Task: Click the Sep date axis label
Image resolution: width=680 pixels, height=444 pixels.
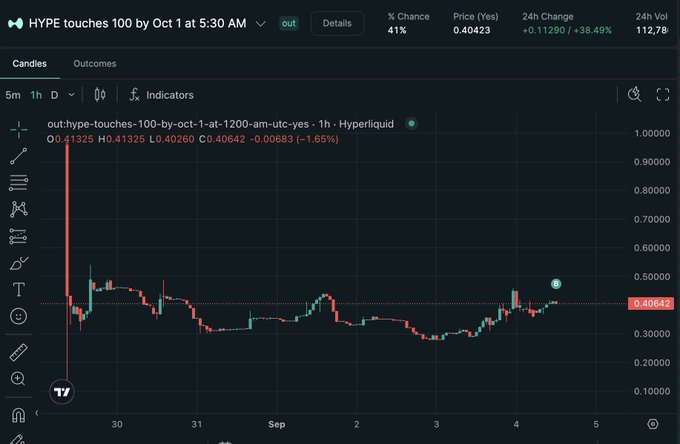Action: coord(277,424)
